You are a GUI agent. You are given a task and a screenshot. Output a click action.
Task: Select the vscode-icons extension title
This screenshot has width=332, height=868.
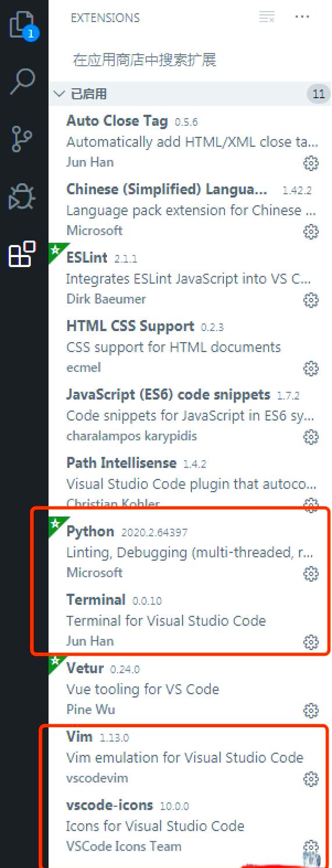click(109, 805)
